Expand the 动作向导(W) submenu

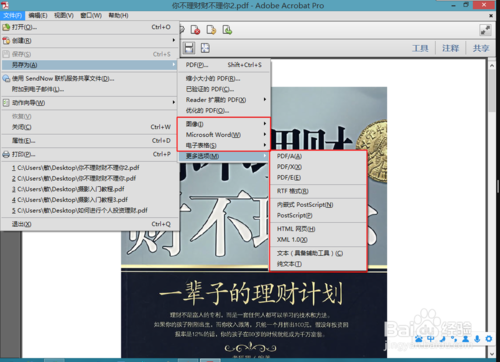(x=89, y=103)
